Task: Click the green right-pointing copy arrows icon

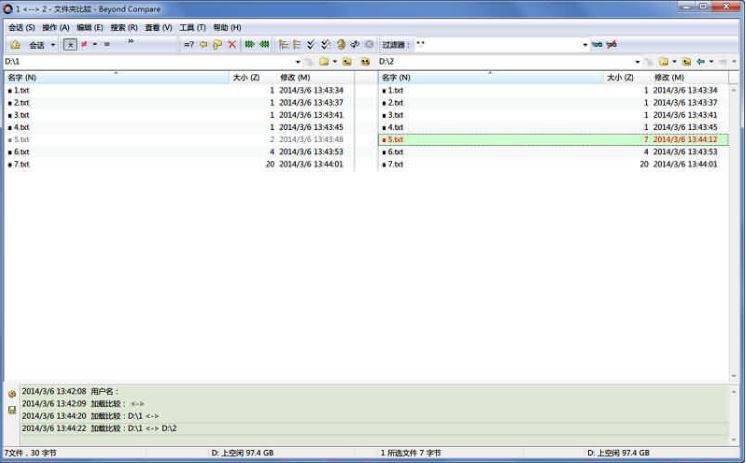Action: (250, 45)
